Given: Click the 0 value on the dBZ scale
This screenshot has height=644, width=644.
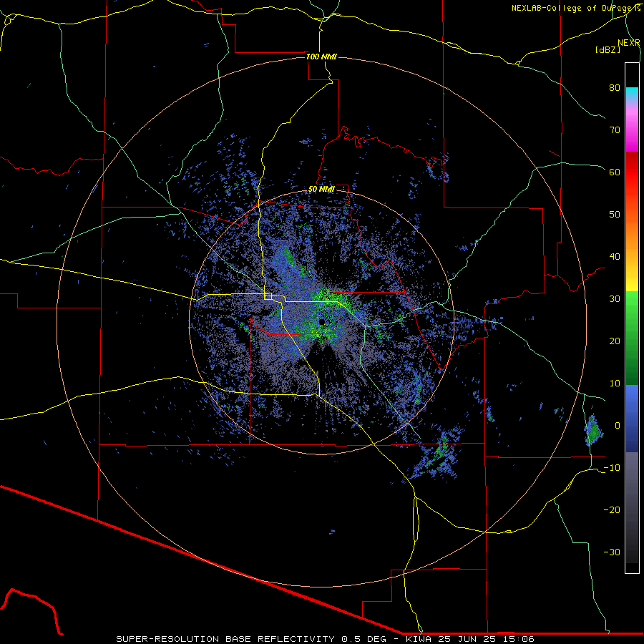Looking at the screenshot, I should pos(618,426).
